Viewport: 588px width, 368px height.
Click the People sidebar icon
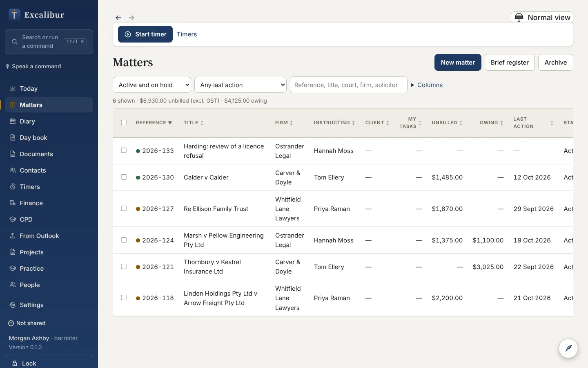tap(13, 285)
